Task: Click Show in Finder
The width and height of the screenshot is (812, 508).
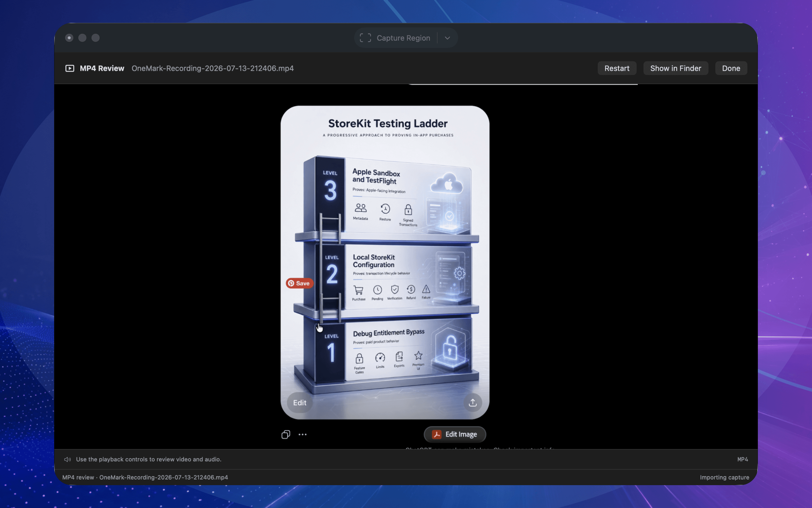Action: tap(676, 68)
